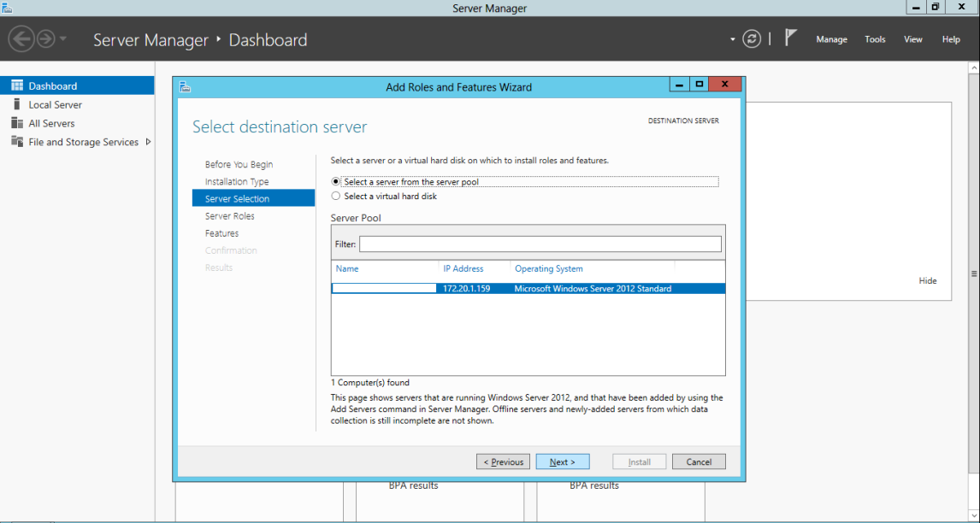980x523 pixels.
Task: Sort by Operating System column
Action: pyautogui.click(x=549, y=268)
